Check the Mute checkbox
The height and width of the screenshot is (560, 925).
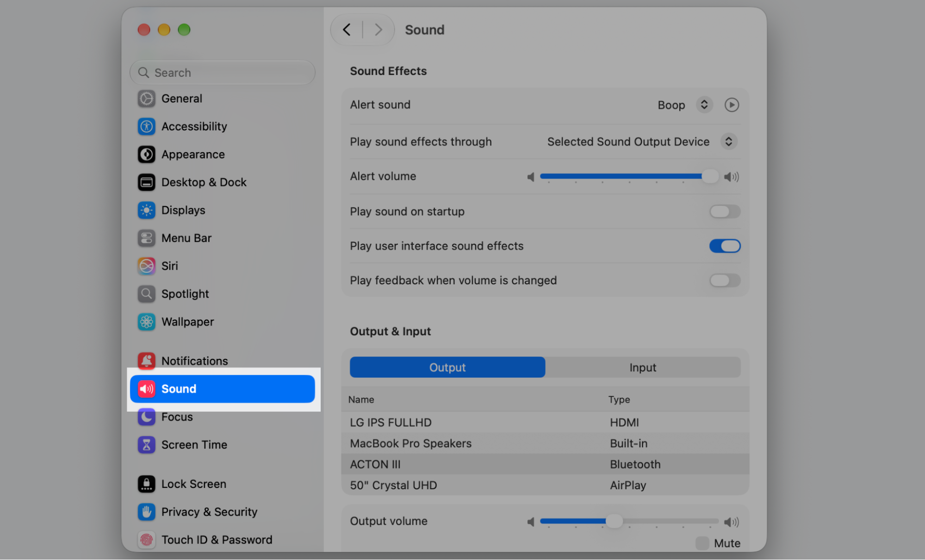click(x=702, y=543)
